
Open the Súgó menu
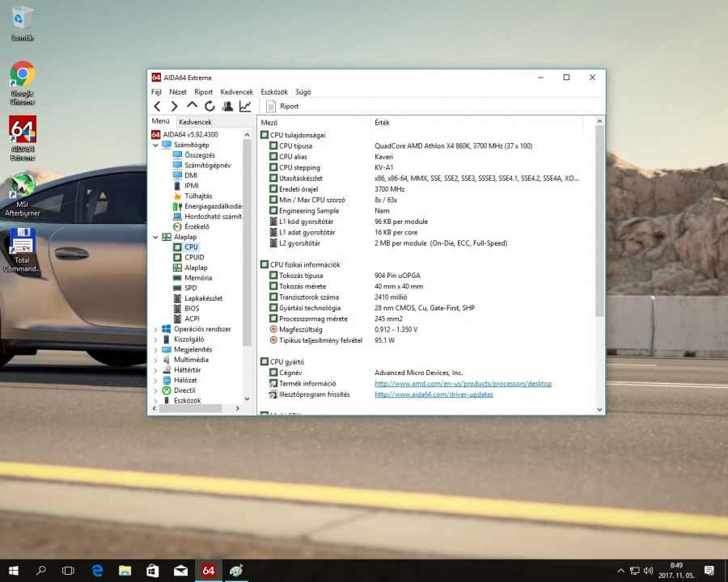click(303, 92)
